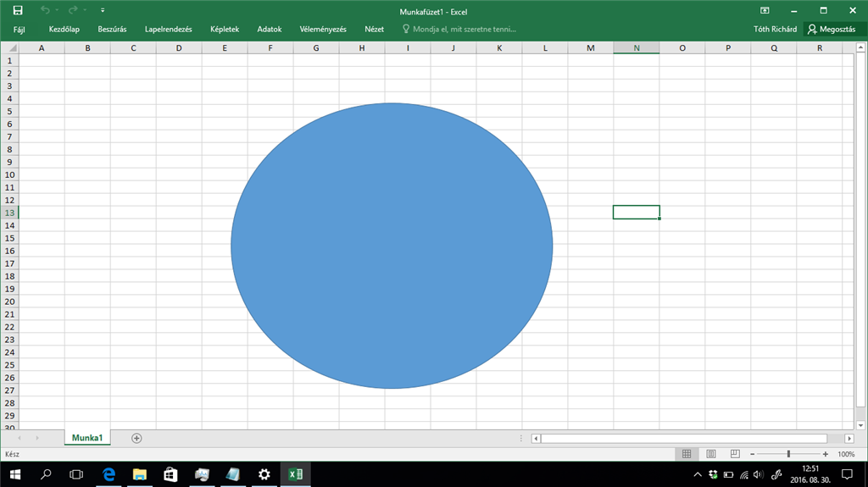The height and width of the screenshot is (487, 868).
Task: Select row 1 header
Action: pyautogui.click(x=9, y=61)
